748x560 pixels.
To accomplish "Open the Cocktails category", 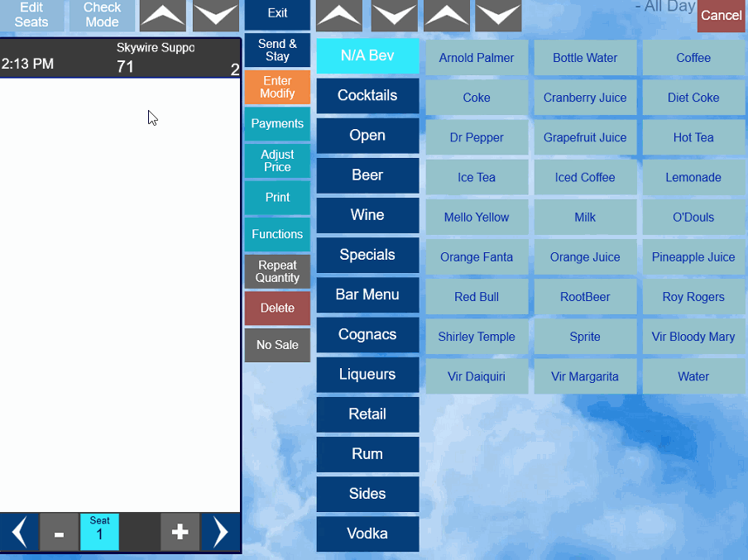I will tap(367, 95).
